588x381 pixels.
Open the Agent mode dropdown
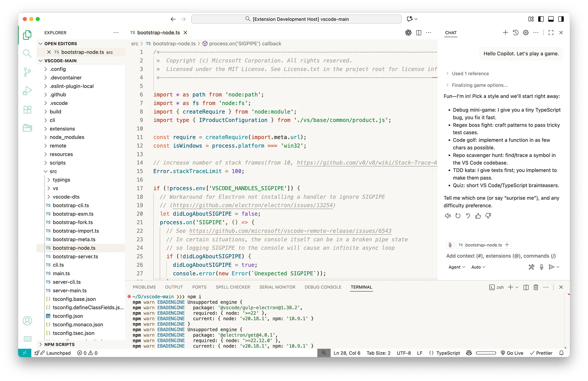point(456,267)
